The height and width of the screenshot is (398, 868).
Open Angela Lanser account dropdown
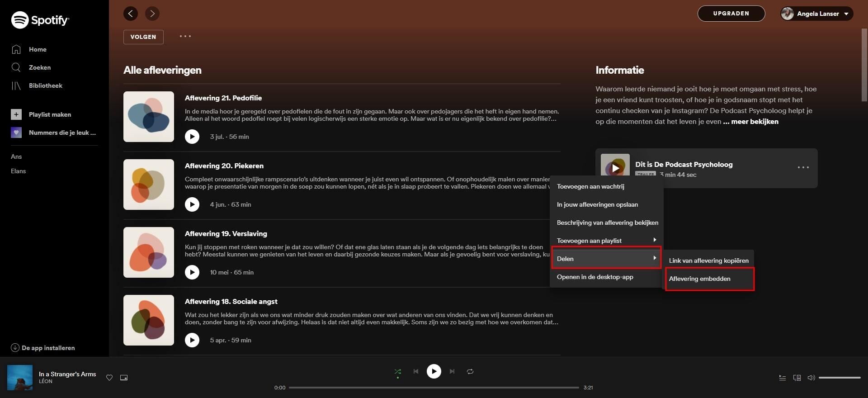(x=817, y=14)
